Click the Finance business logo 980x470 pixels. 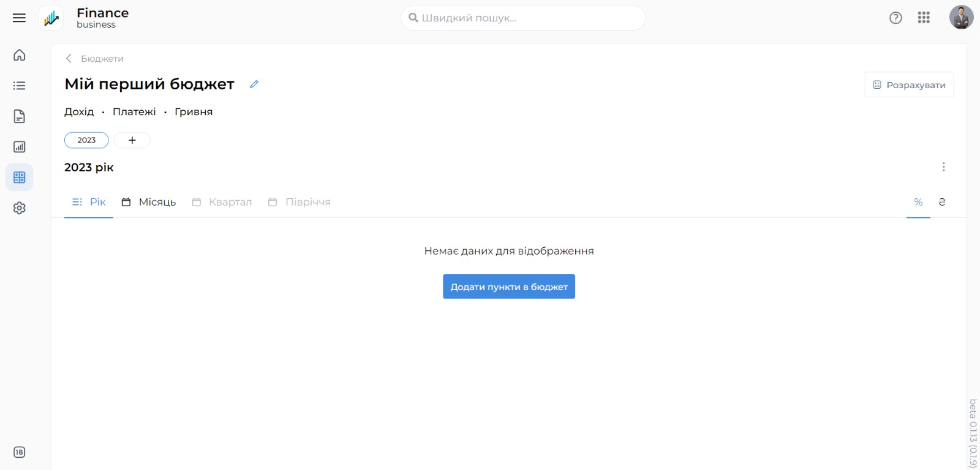point(51,18)
